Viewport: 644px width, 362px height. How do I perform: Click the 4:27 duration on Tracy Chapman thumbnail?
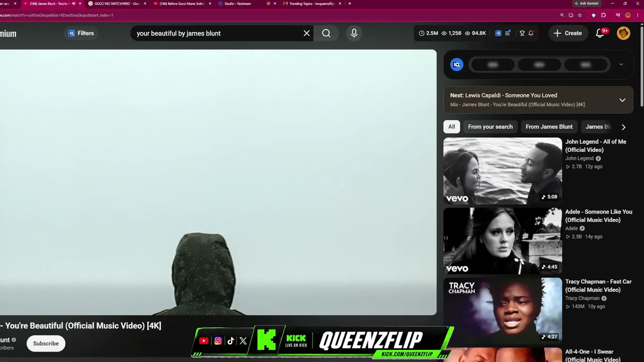(x=549, y=336)
